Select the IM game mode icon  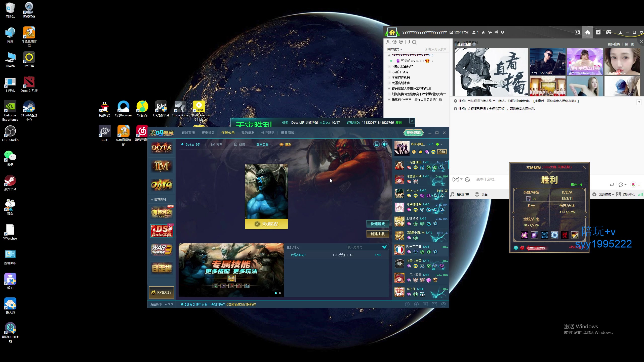tap(162, 166)
